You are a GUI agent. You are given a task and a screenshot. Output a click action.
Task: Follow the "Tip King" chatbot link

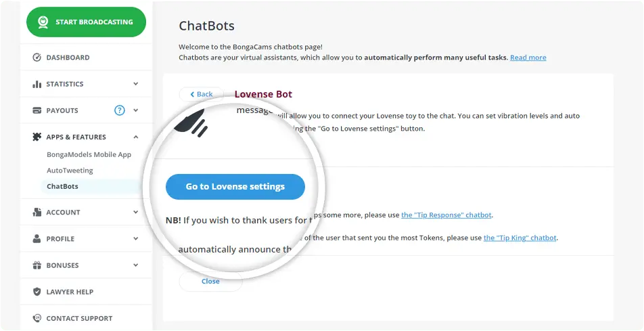coord(520,238)
